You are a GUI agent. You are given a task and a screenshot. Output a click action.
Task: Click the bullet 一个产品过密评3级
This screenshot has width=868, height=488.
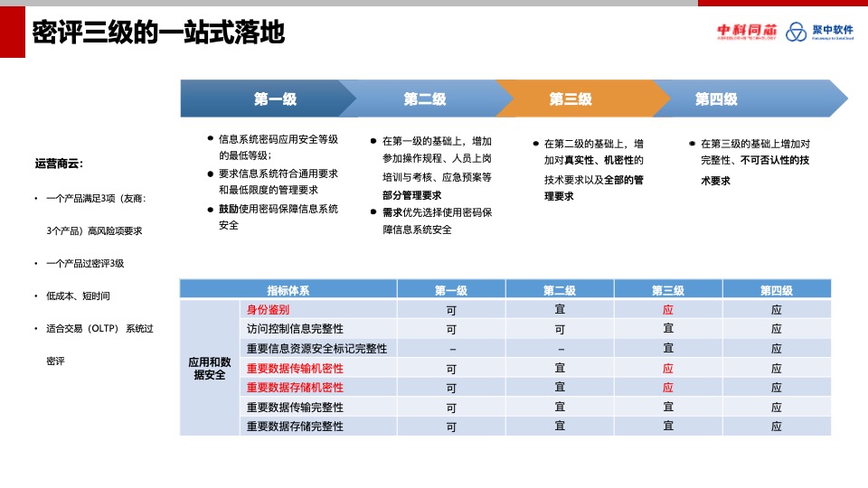pos(85,263)
